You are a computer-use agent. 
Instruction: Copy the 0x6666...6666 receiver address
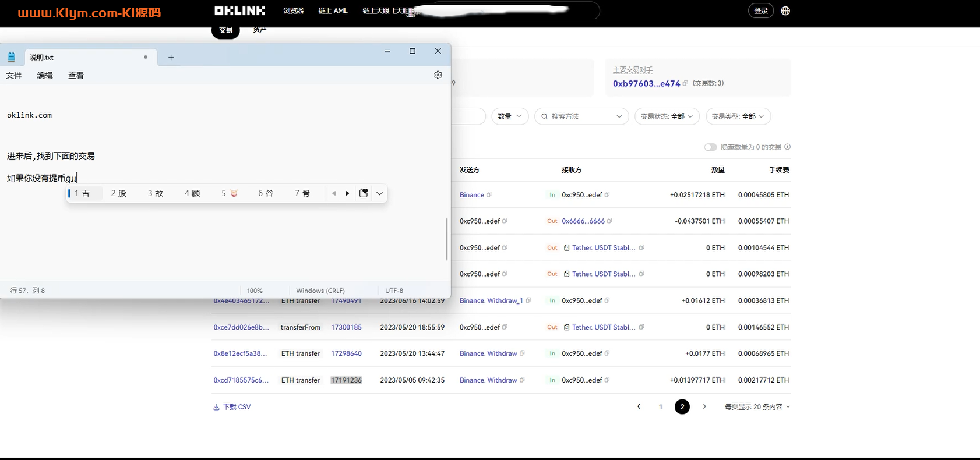610,221
